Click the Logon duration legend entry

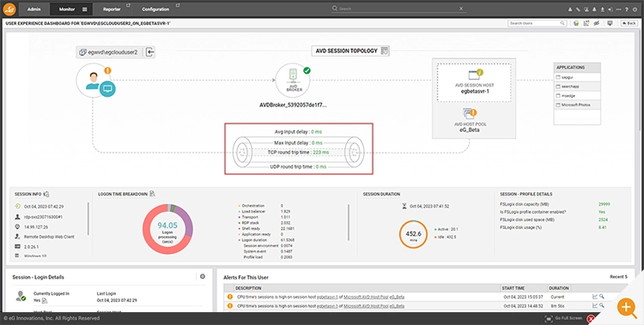click(267, 240)
